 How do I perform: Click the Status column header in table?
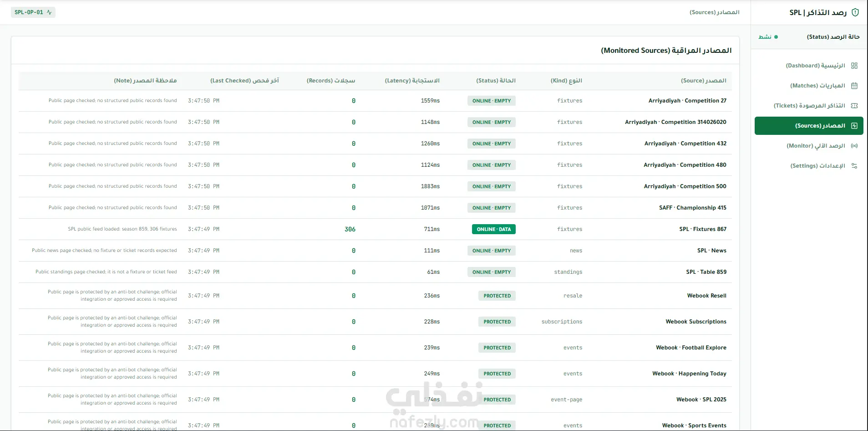pos(496,81)
